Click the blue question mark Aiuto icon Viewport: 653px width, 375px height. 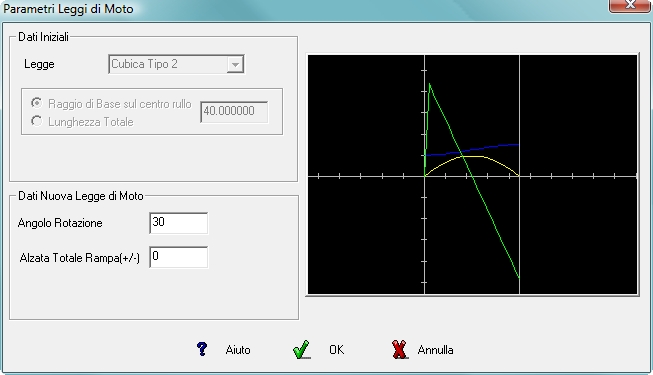[x=202, y=349]
